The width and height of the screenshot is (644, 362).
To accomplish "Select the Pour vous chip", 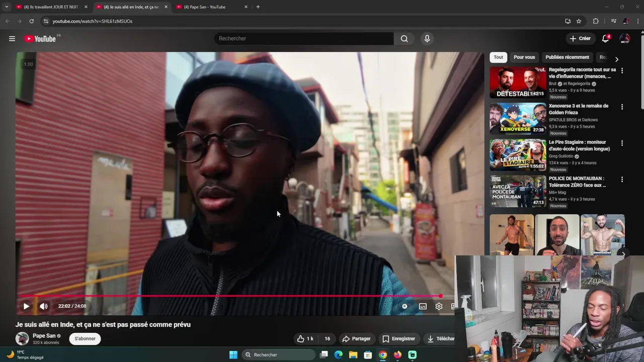I will (x=524, y=57).
